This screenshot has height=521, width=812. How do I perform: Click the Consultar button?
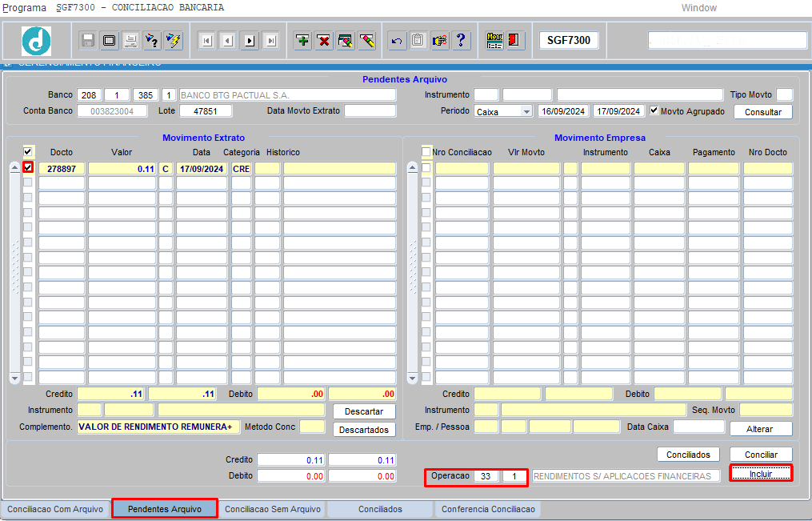[x=763, y=112]
